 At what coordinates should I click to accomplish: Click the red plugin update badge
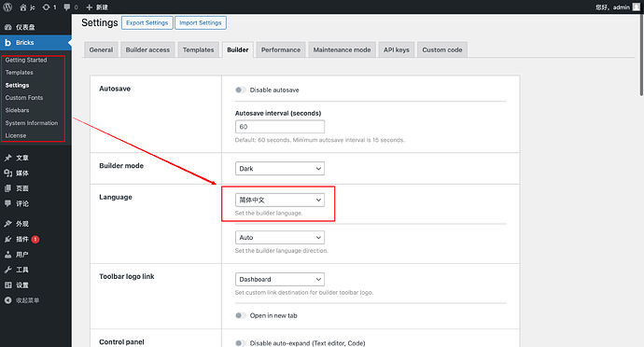35,240
